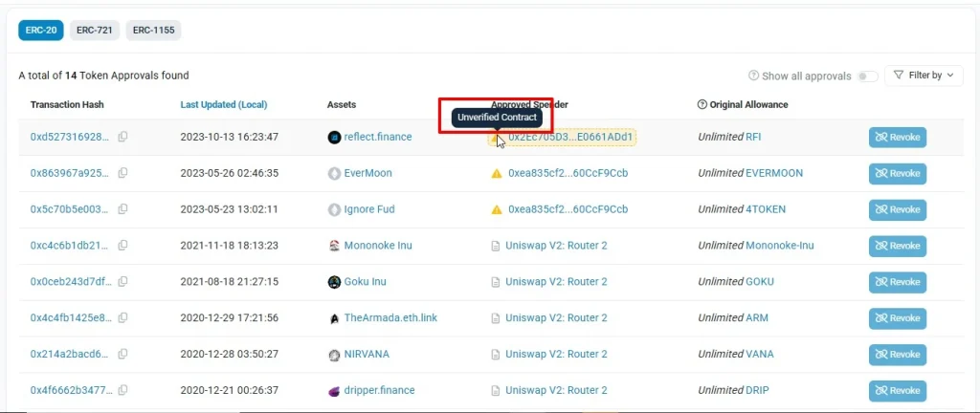Open transaction 0xd527316928 link
Screen dimensions: 980x413
tap(71, 137)
